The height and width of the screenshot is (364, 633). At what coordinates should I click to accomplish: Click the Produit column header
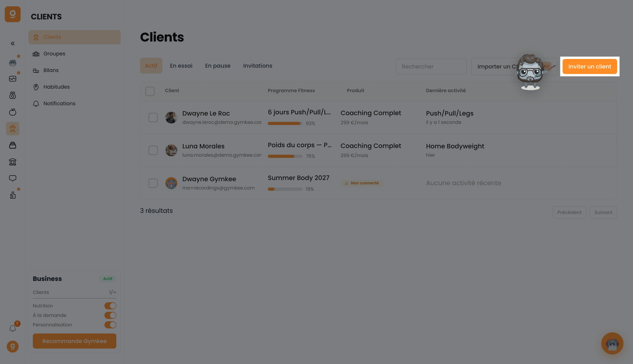(356, 90)
